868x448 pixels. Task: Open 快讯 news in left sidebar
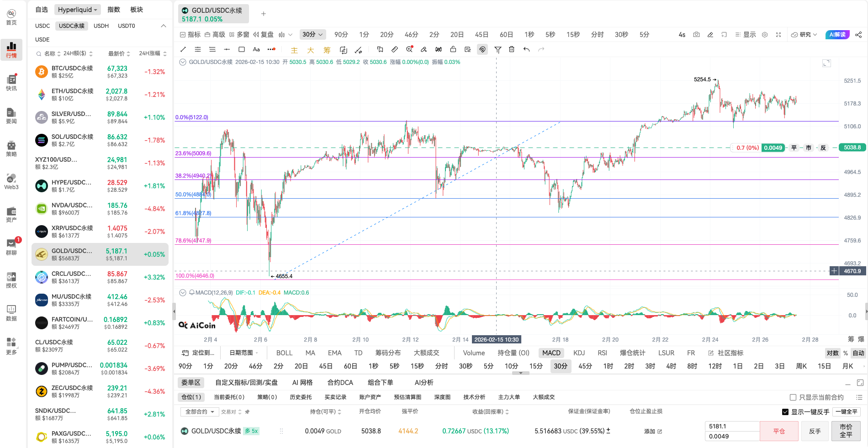pos(11,82)
